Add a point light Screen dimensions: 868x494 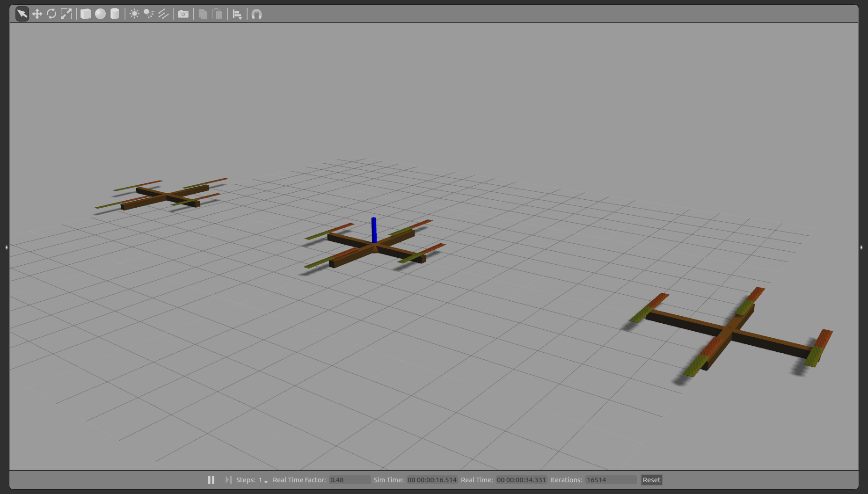pyautogui.click(x=134, y=14)
